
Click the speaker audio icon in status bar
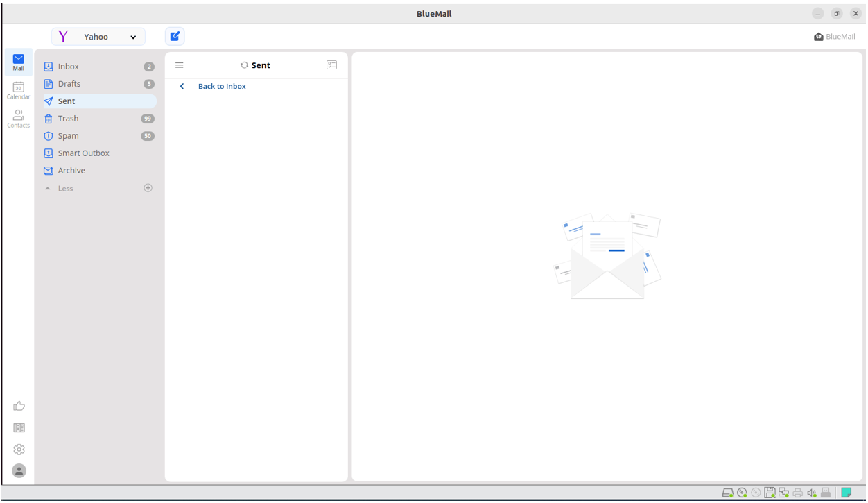click(x=812, y=493)
